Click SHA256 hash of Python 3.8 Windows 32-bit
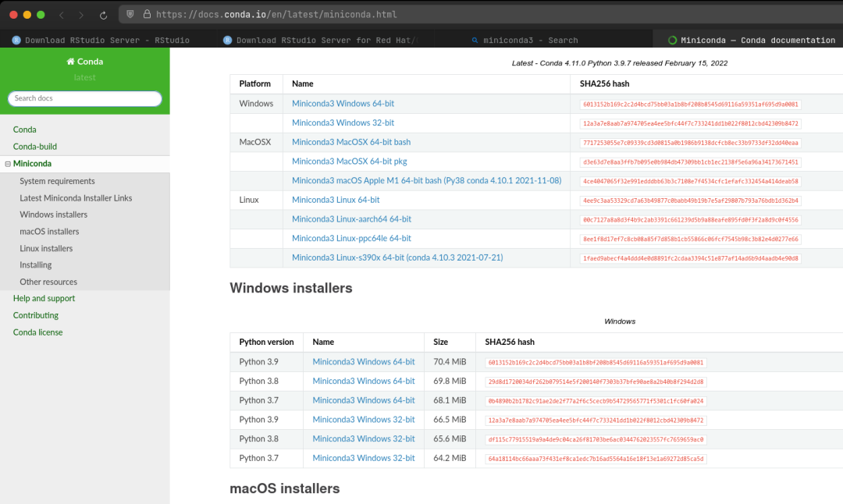 (596, 439)
